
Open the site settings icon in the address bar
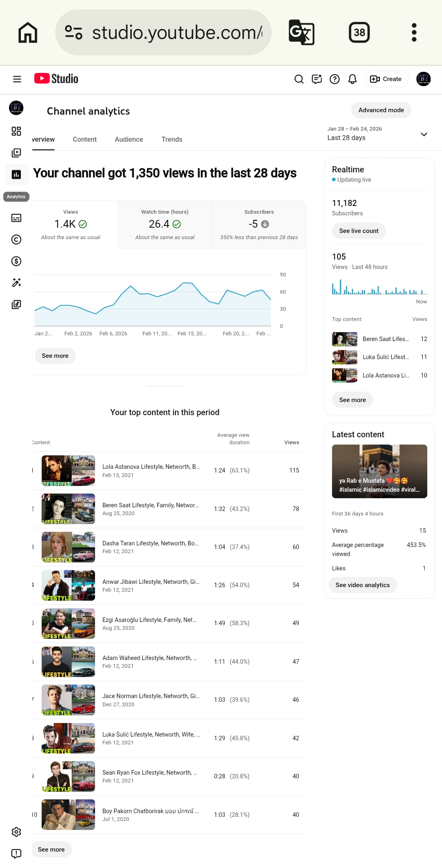pyautogui.click(x=74, y=32)
